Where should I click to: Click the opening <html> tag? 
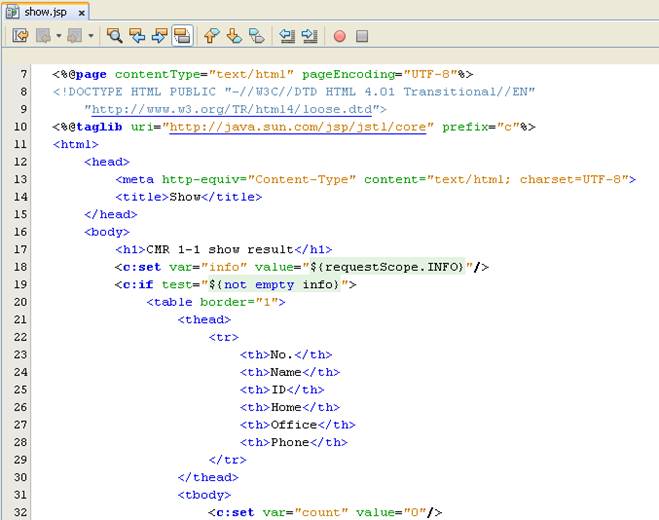[76, 145]
